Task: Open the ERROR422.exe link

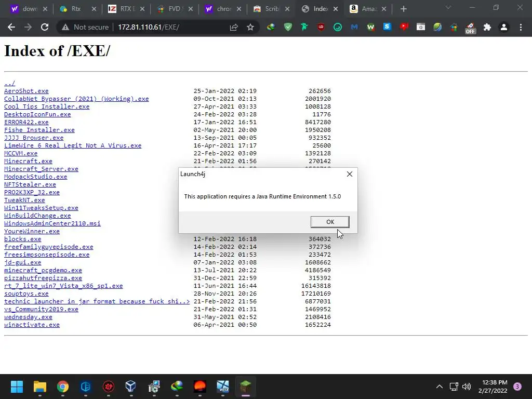Action: point(26,122)
